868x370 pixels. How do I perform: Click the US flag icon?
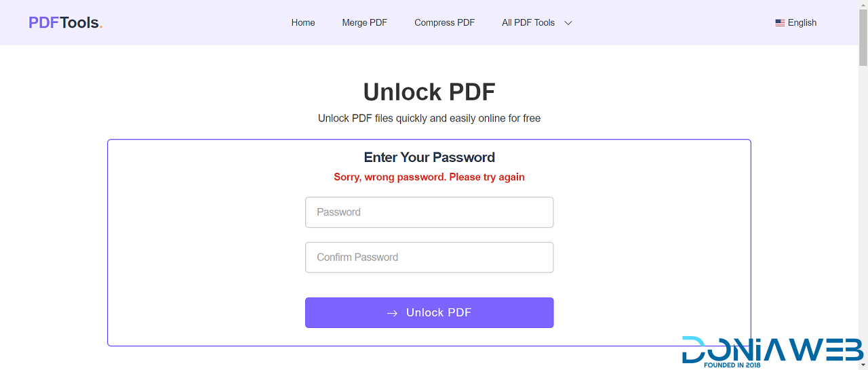[780, 22]
